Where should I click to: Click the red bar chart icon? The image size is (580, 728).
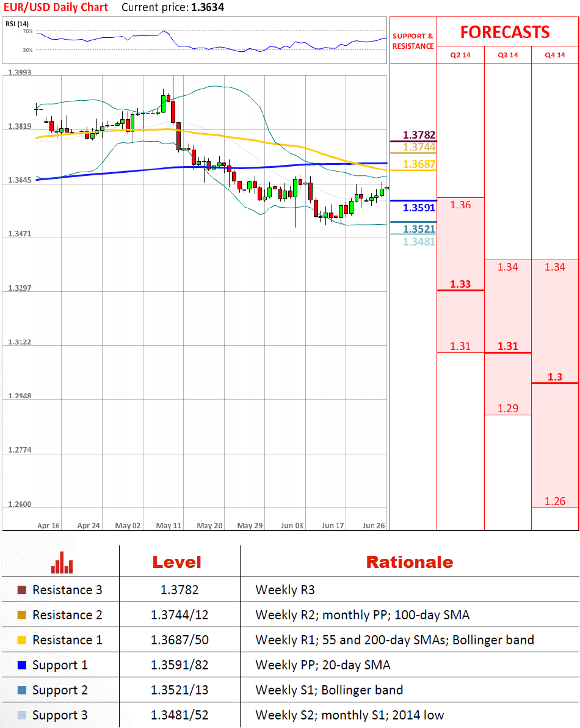click(62, 562)
